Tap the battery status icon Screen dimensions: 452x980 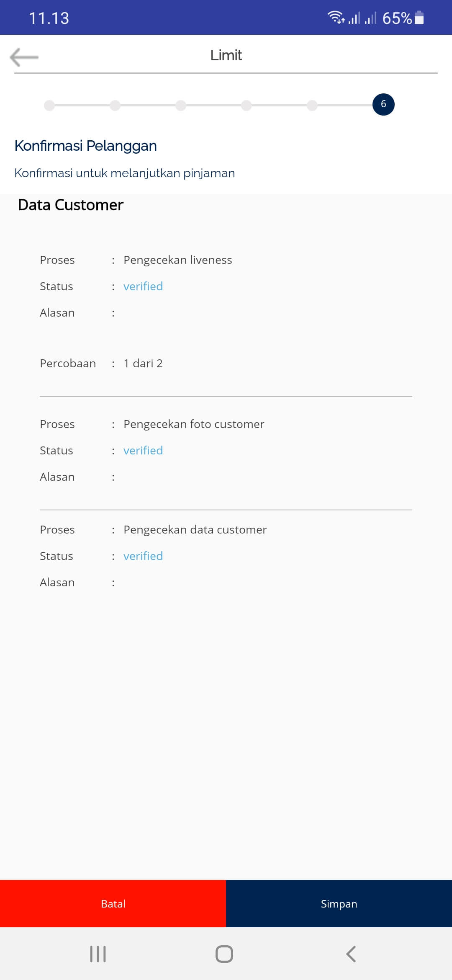419,18
